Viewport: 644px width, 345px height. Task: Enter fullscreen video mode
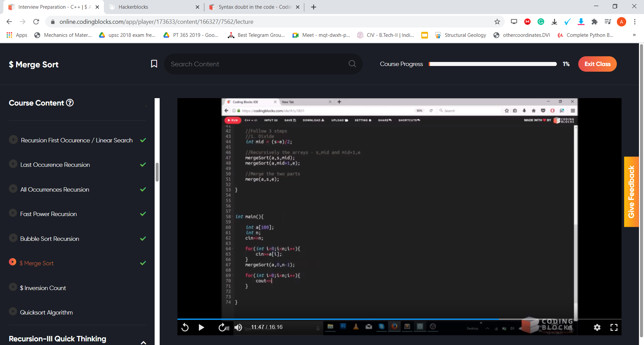click(x=614, y=327)
